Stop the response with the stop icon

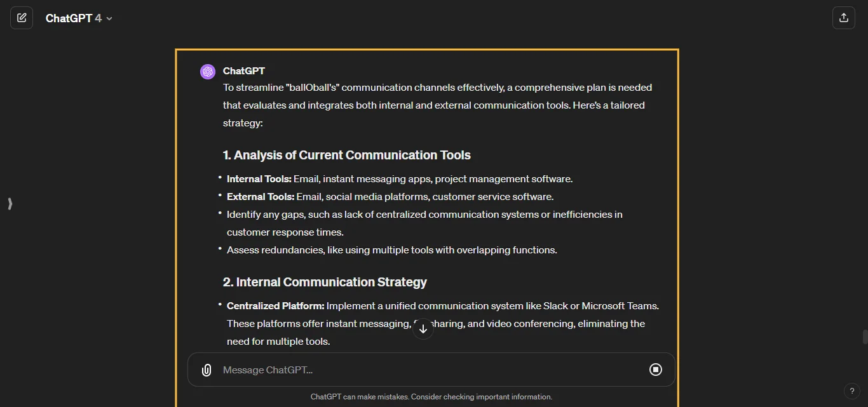[x=655, y=370]
